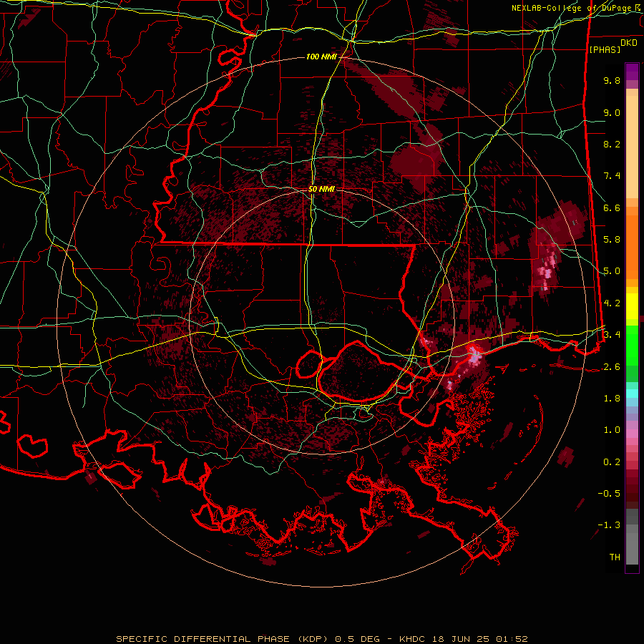The image size is (644, 644).
Task: Click the 1.0 value on the color scale
Action: point(612,430)
